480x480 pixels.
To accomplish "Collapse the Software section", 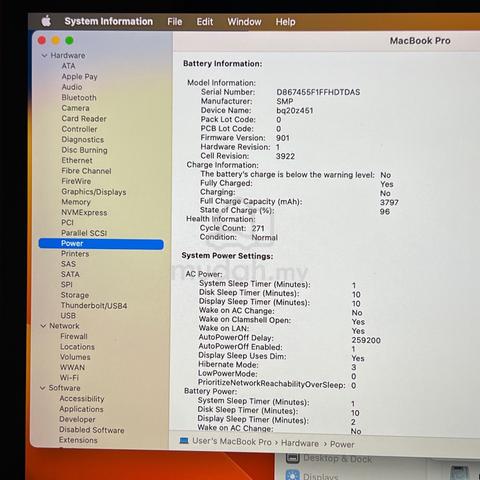I will (x=43, y=388).
